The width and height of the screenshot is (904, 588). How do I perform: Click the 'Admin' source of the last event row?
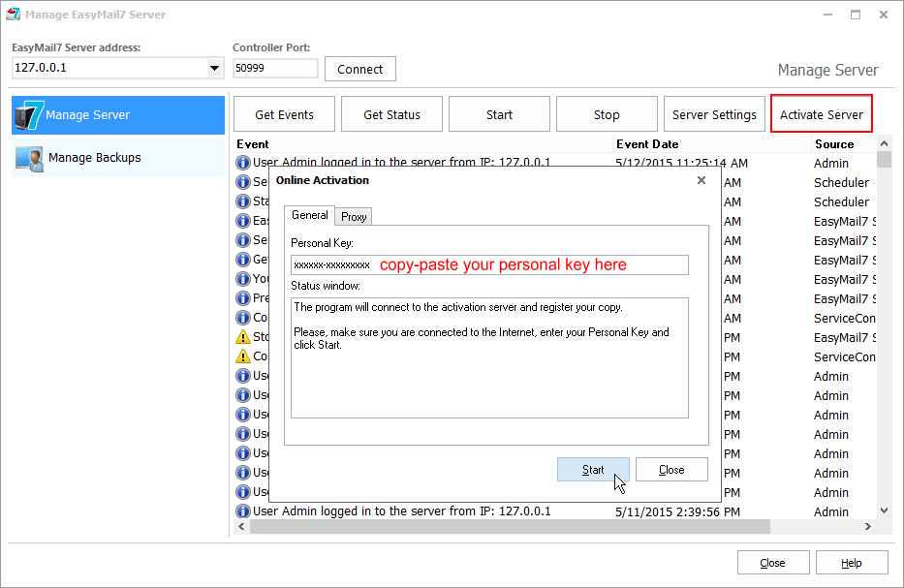830,511
